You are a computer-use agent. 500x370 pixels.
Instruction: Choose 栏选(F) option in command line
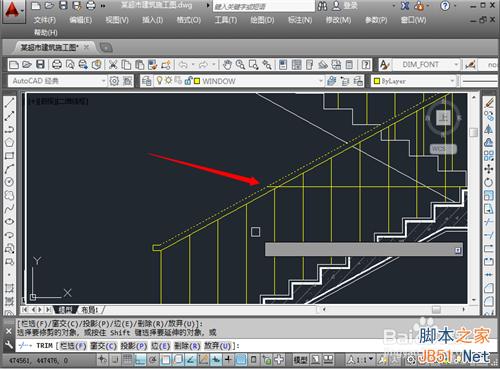pos(73,346)
